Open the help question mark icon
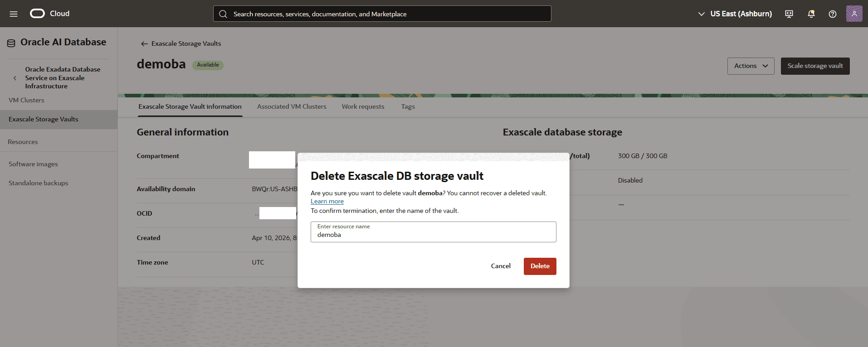This screenshot has width=868, height=347. pyautogui.click(x=833, y=14)
